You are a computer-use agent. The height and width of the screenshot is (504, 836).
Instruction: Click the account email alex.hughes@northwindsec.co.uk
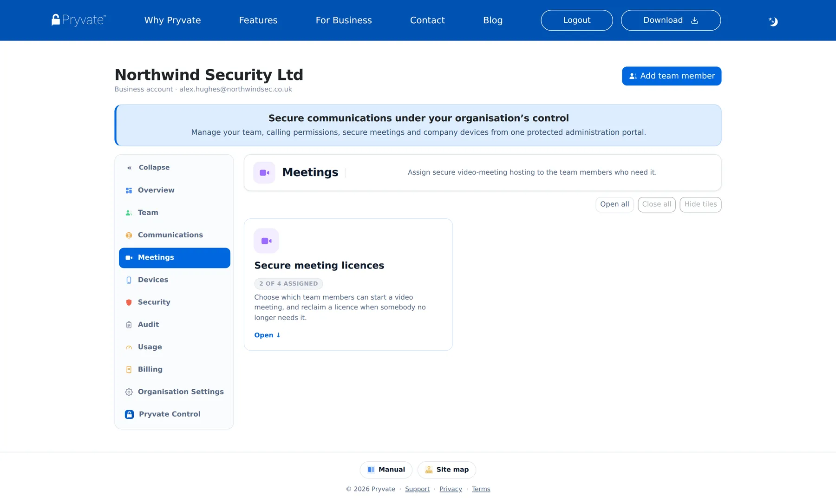point(236,89)
